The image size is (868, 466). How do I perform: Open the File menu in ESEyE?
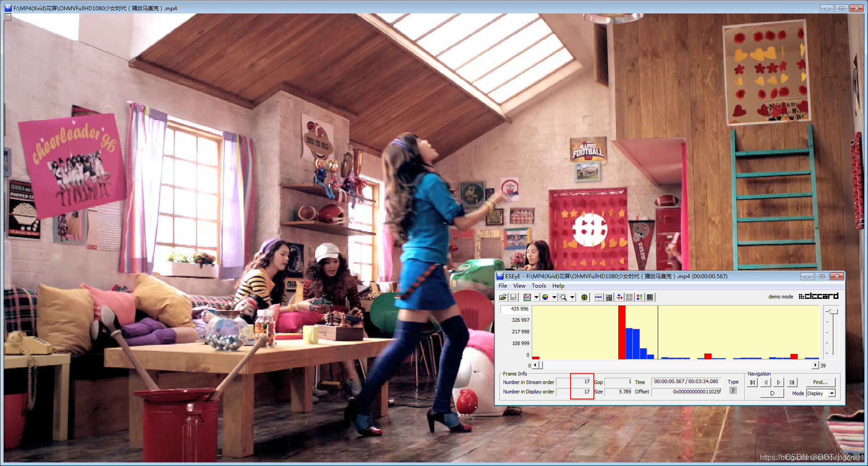coord(503,286)
